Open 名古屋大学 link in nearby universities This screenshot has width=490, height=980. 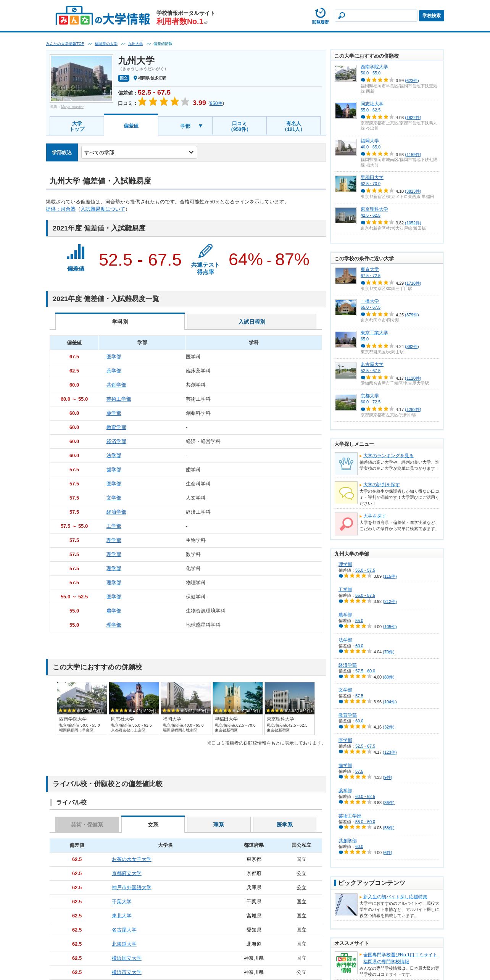[372, 364]
